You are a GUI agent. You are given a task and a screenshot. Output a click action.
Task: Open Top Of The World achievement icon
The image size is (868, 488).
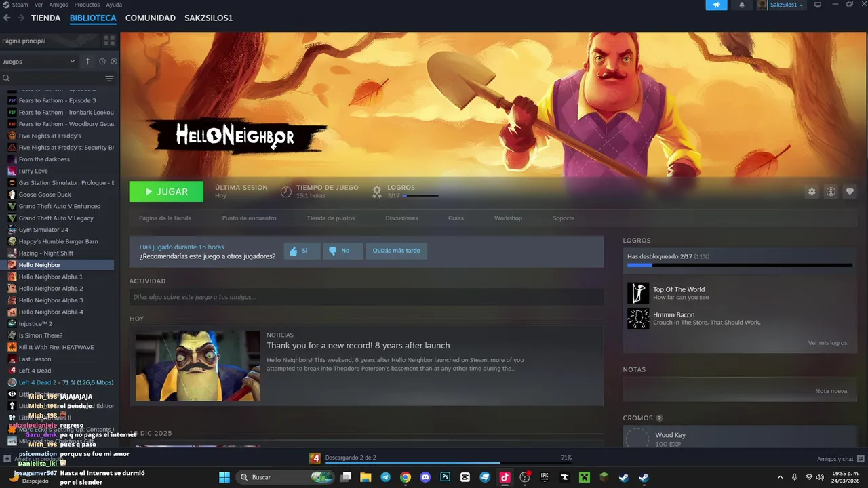point(638,293)
